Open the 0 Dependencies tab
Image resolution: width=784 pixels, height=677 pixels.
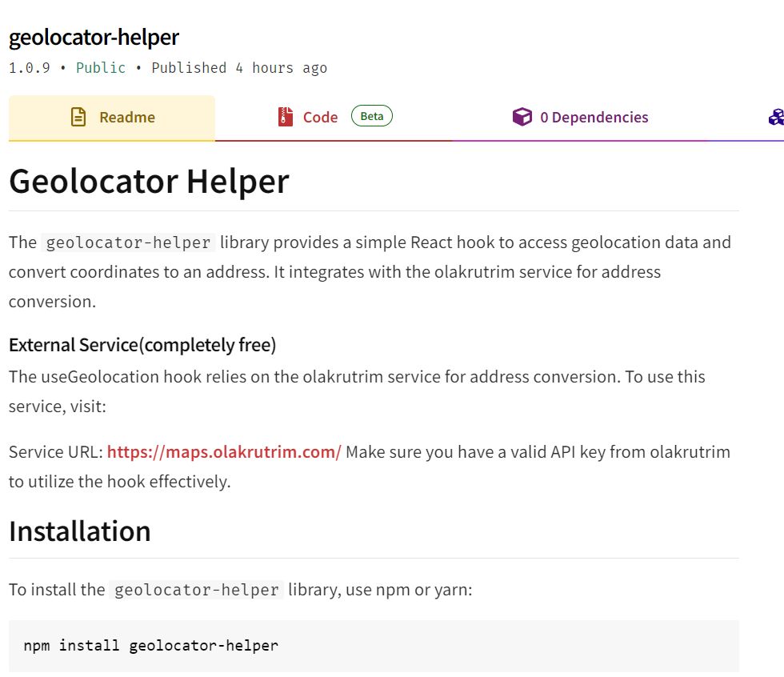[x=580, y=118]
